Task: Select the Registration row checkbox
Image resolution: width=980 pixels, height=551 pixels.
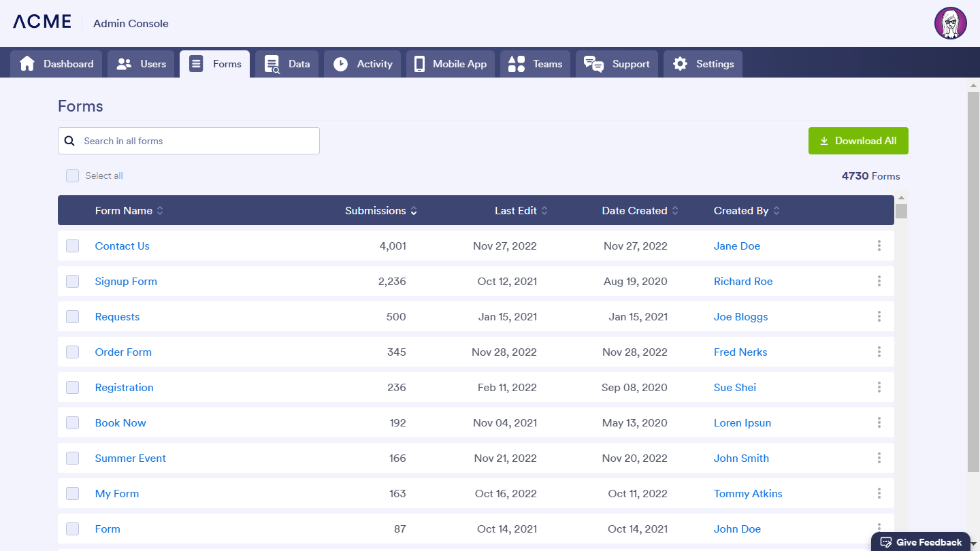Action: click(x=72, y=387)
